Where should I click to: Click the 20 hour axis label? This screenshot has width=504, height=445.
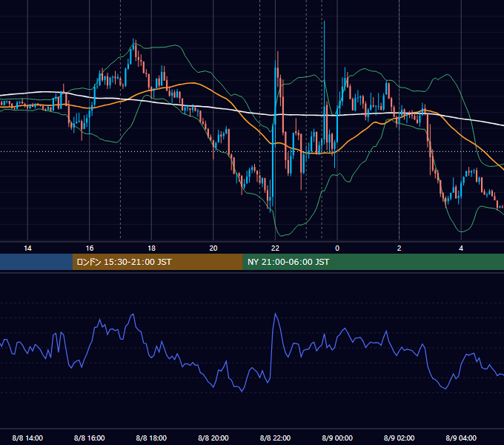point(213,248)
